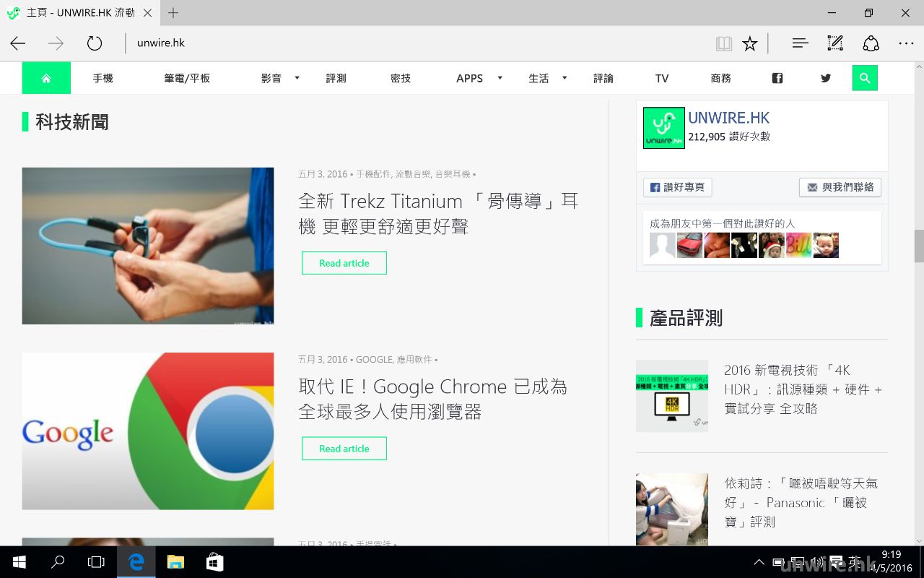Click Read article for Trekz Titanium
This screenshot has width=924, height=578.
point(344,263)
